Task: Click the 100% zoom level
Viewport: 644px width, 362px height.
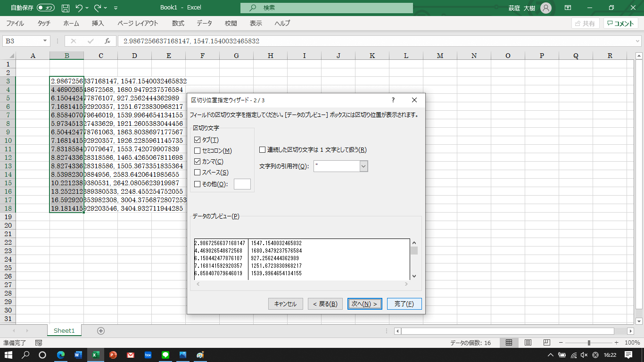Action: pyautogui.click(x=632, y=343)
